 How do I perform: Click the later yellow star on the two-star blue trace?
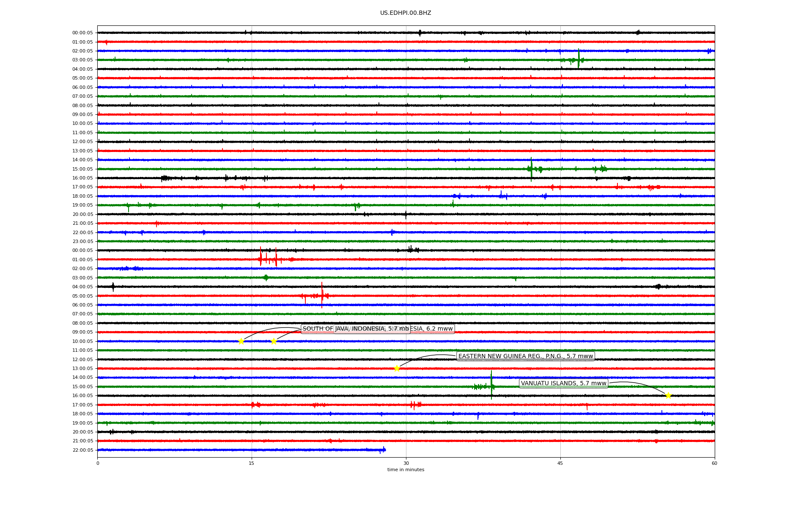click(274, 341)
